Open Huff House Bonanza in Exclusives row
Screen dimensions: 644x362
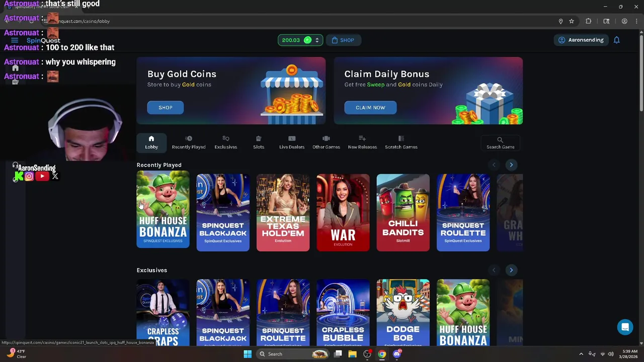click(463, 312)
